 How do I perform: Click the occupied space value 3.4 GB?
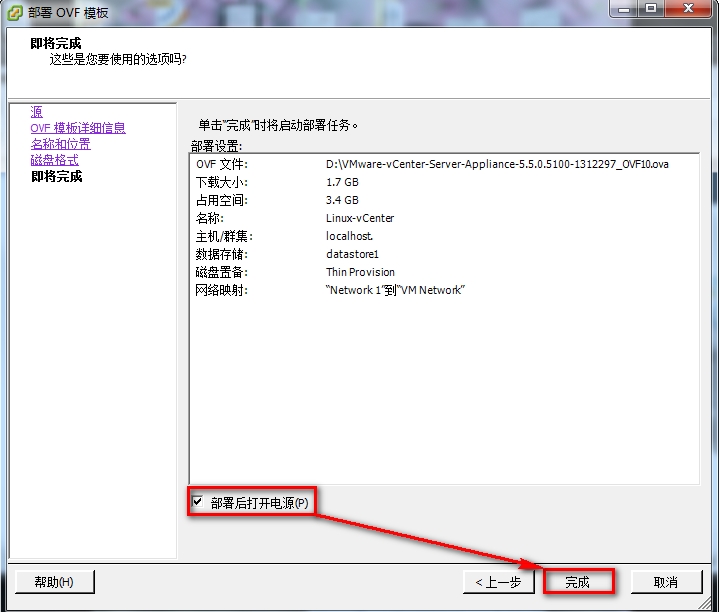point(342,200)
